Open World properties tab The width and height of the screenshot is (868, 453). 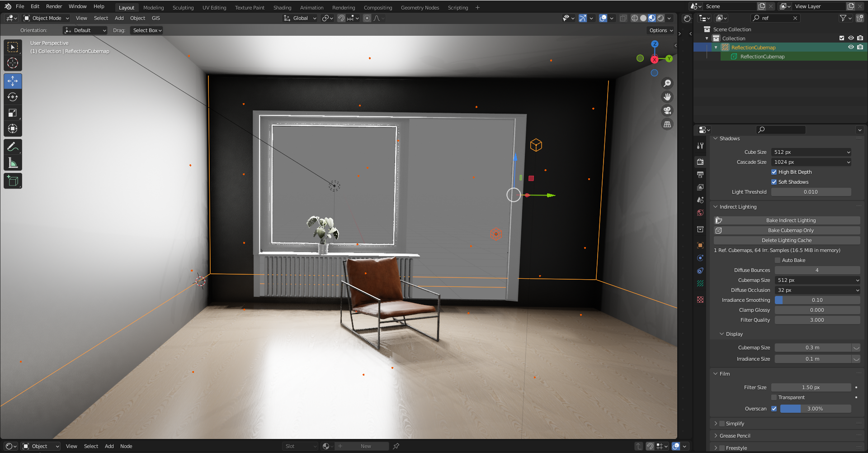pyautogui.click(x=700, y=212)
